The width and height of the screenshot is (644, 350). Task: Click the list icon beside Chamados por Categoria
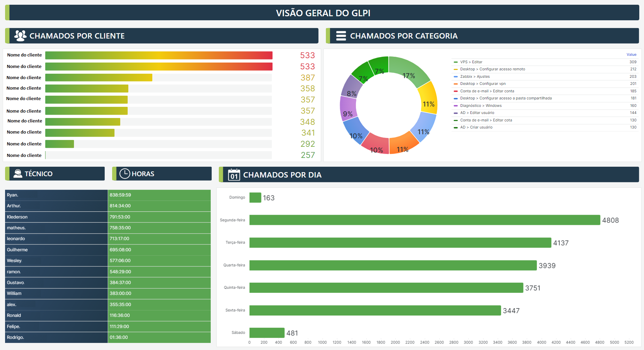click(x=341, y=36)
